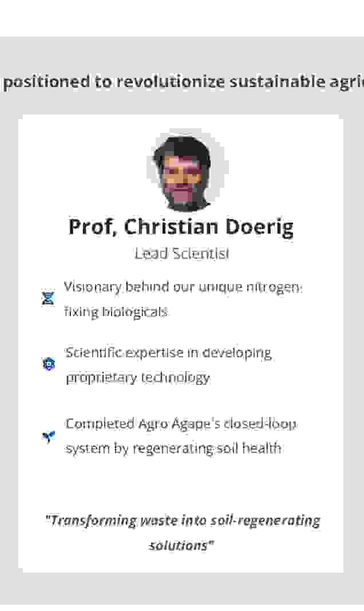The width and height of the screenshot is (364, 611).
Task: Click the DNA helix bullet icon
Action: pos(48,298)
